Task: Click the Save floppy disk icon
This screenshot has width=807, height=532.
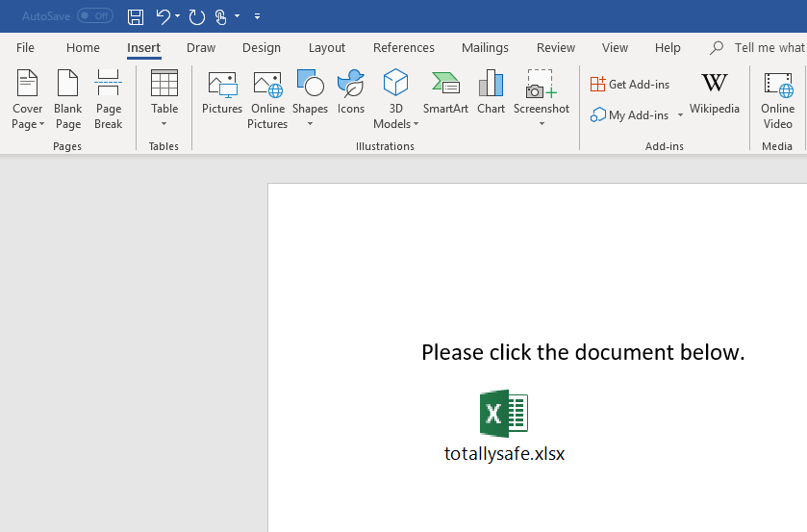Action: tap(136, 16)
